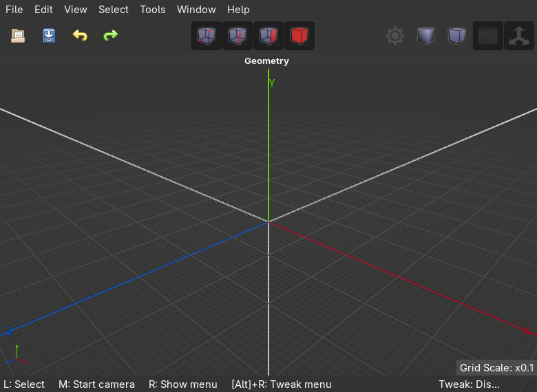Open the Edit menu
The width and height of the screenshot is (537, 392).
coord(43,10)
